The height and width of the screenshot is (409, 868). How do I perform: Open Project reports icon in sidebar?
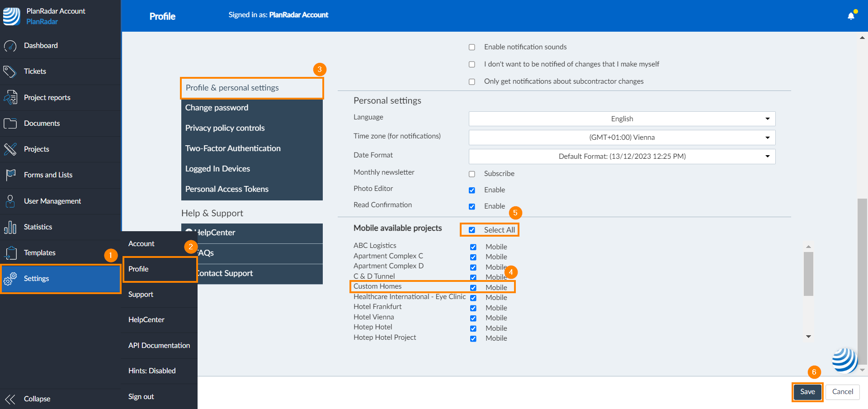point(10,98)
